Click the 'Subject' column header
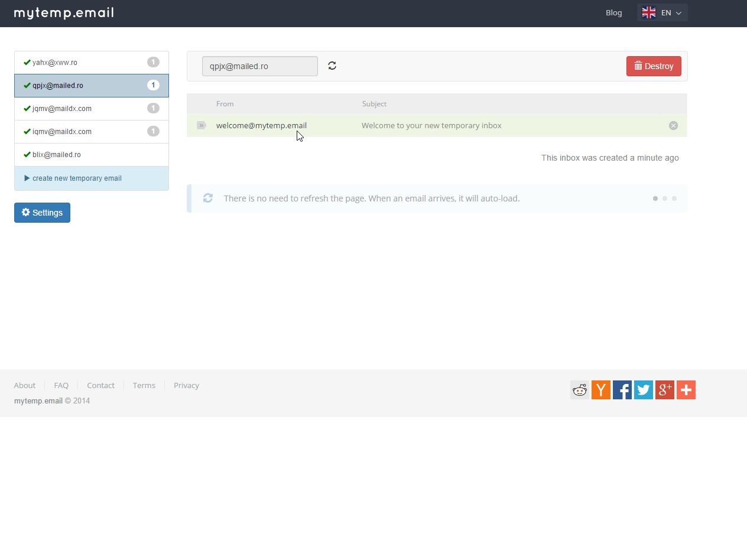This screenshot has width=747, height=560. pos(374,103)
